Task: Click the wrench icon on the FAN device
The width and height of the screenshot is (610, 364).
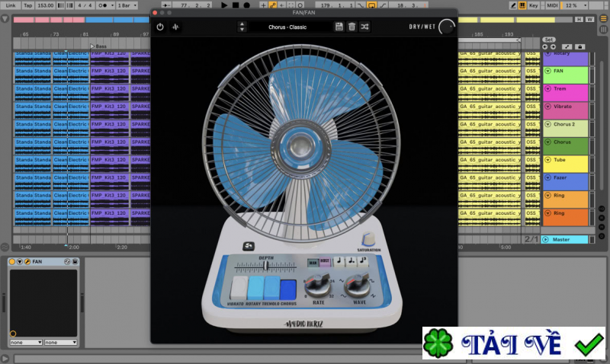Action: (x=27, y=262)
